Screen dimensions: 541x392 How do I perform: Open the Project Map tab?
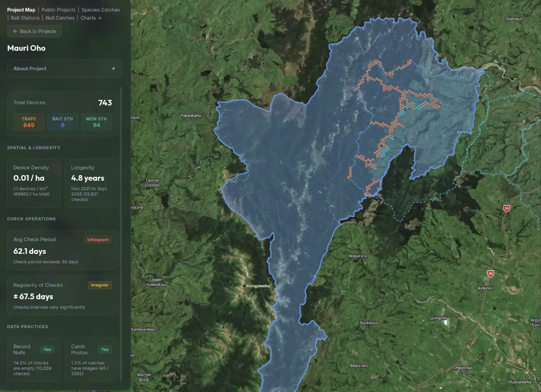tap(21, 10)
